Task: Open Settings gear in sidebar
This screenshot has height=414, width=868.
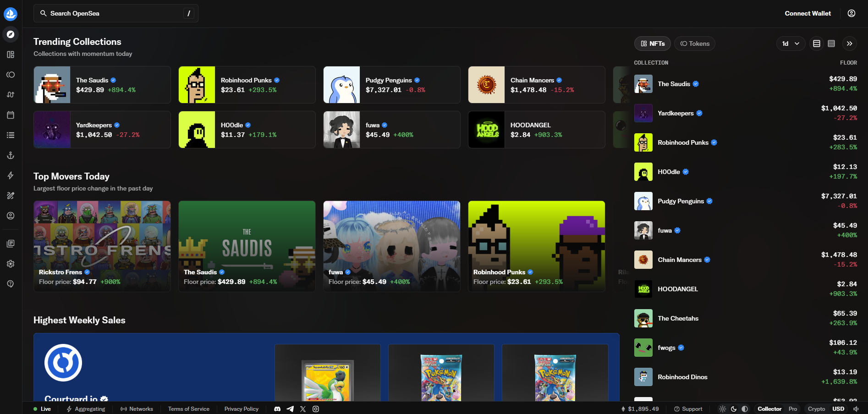Action: 11,264
